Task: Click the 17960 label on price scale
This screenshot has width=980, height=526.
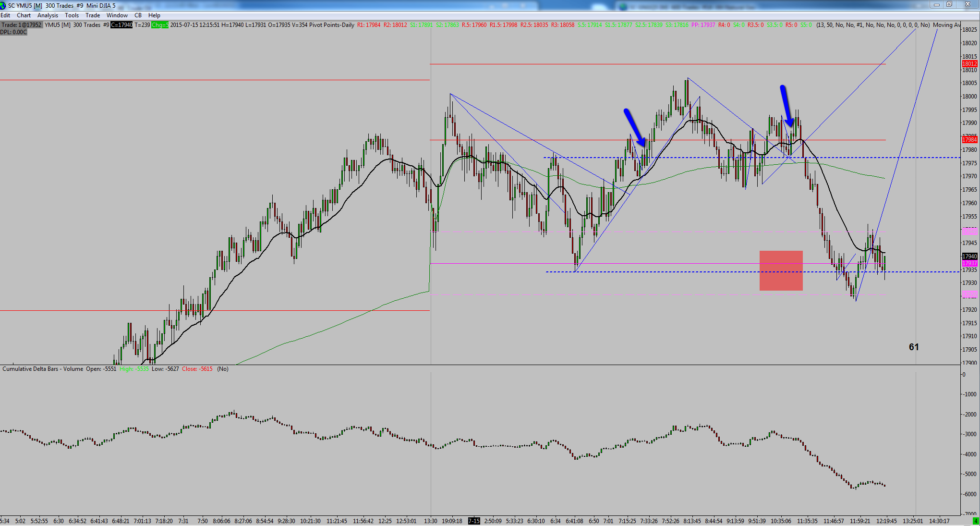Action: tap(969, 203)
